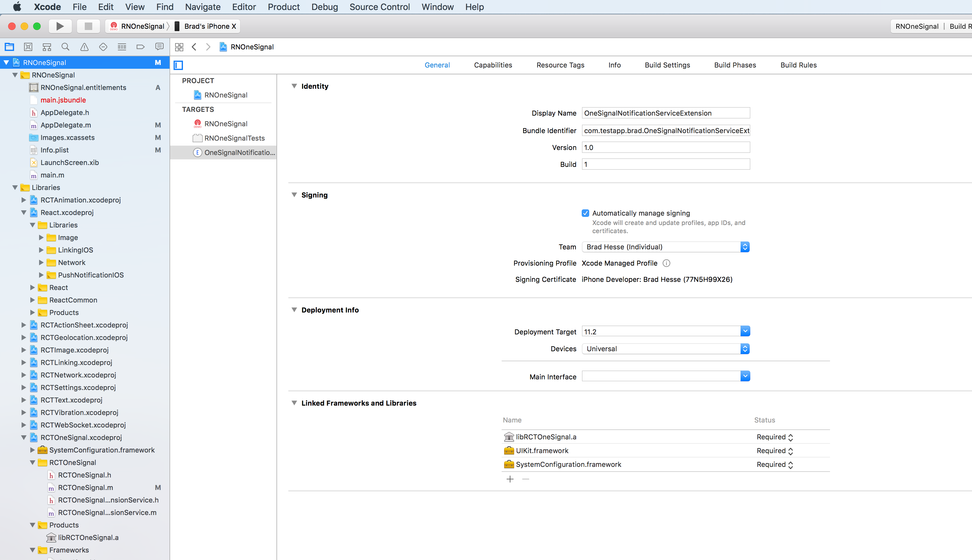This screenshot has width=972, height=560.
Task: Open the Product menu
Action: pos(284,7)
